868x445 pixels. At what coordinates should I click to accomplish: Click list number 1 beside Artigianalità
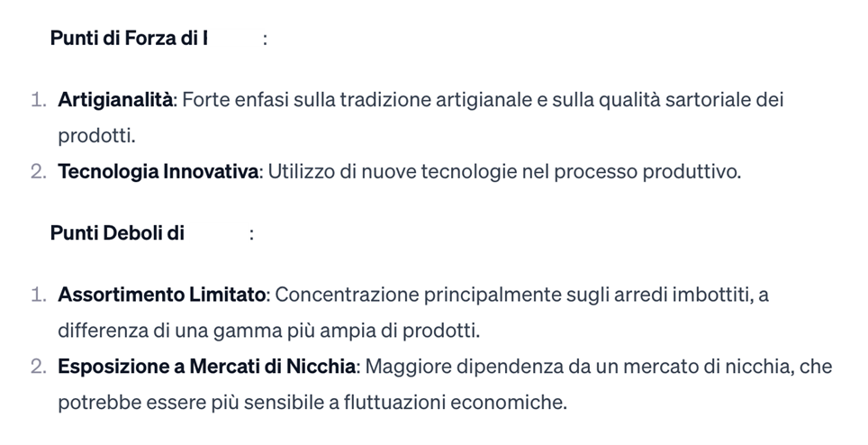click(39, 100)
